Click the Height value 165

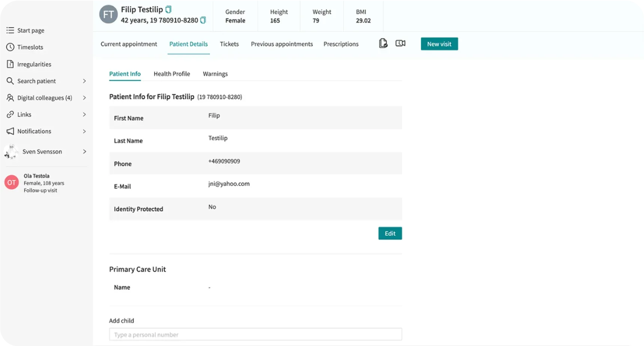point(275,21)
